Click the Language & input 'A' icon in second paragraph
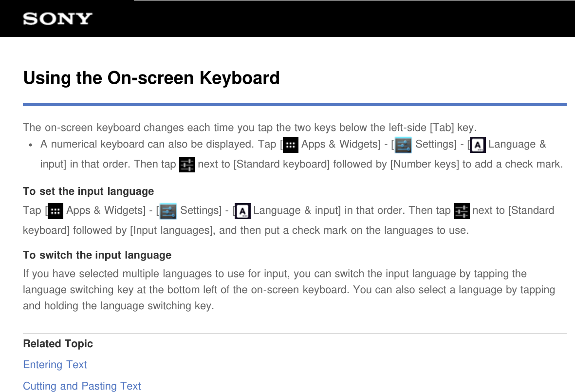 [242, 210]
